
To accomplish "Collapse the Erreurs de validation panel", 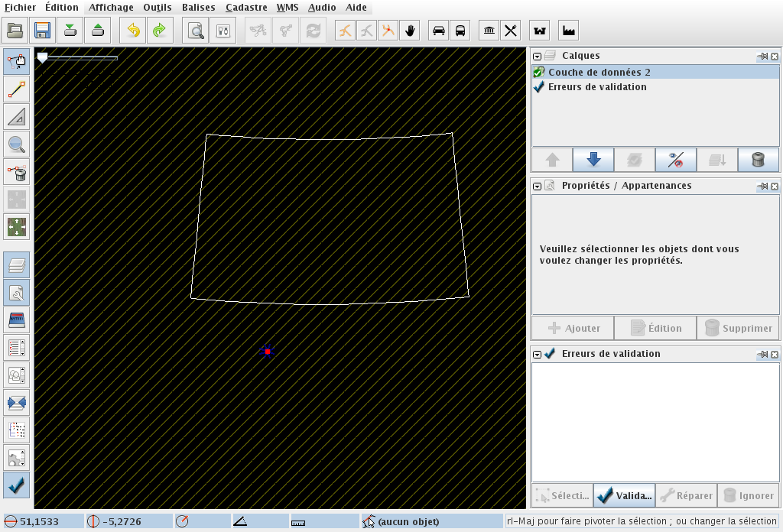I will click(x=538, y=354).
